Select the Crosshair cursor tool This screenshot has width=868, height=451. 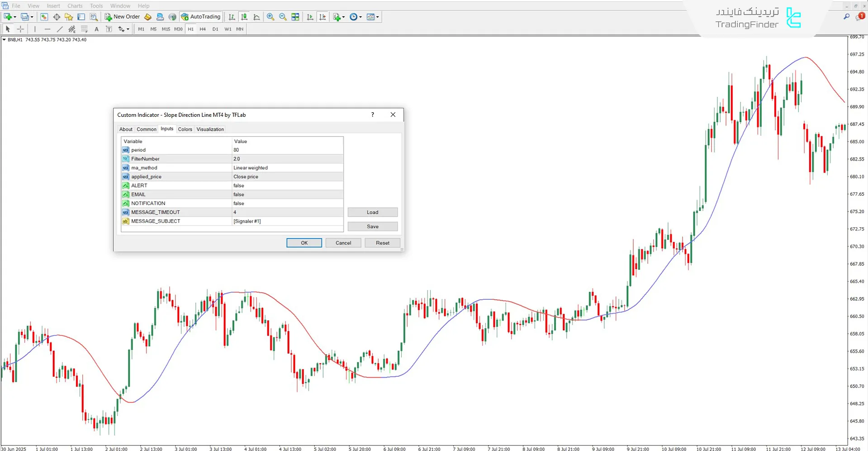pyautogui.click(x=20, y=29)
